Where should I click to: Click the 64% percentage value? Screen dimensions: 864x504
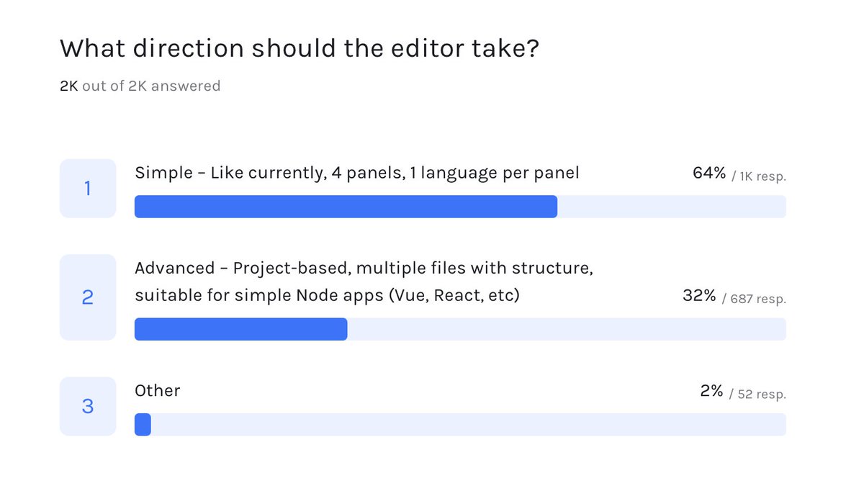tap(708, 173)
